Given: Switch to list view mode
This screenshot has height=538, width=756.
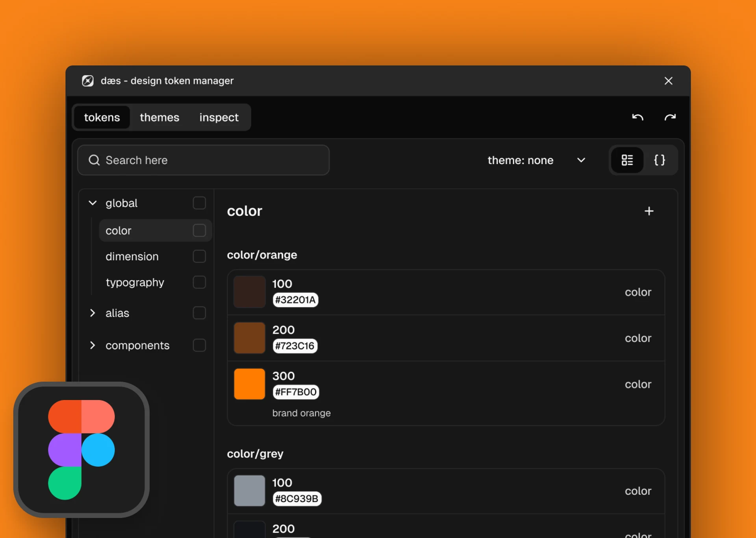Looking at the screenshot, I should [627, 160].
